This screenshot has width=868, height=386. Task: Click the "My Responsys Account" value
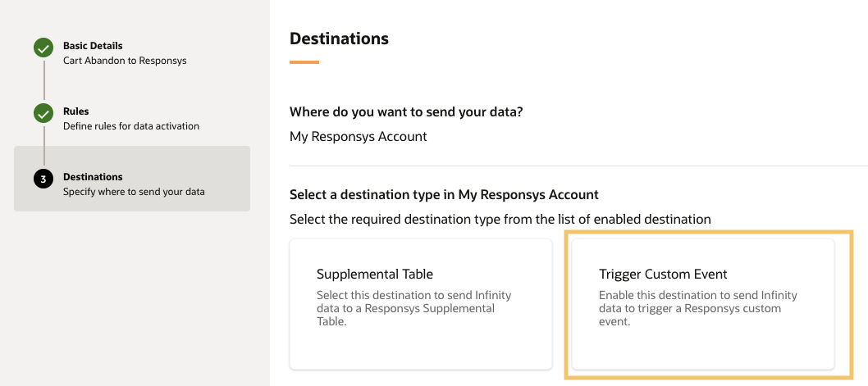tap(359, 137)
